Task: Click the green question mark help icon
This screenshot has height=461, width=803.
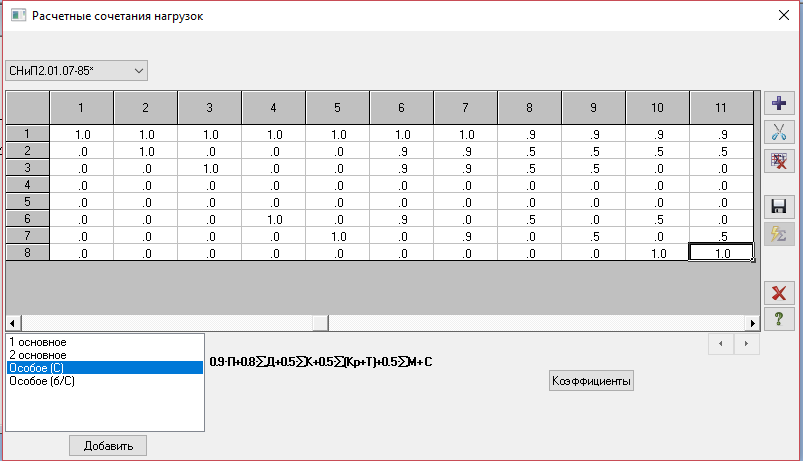Action: tap(779, 319)
